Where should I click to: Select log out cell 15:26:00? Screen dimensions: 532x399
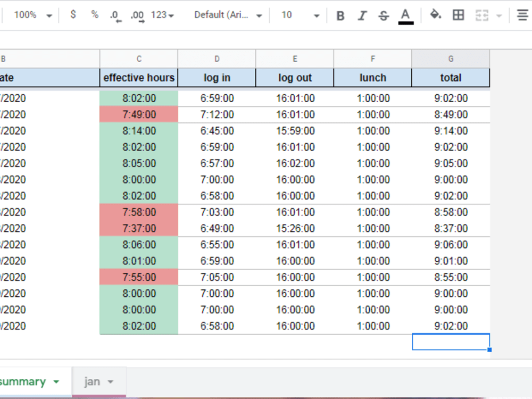295,228
